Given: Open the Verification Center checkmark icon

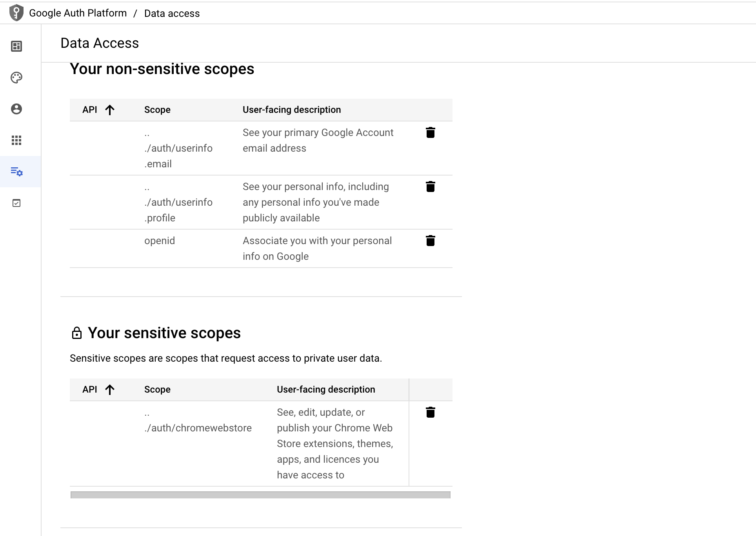Looking at the screenshot, I should [x=16, y=203].
